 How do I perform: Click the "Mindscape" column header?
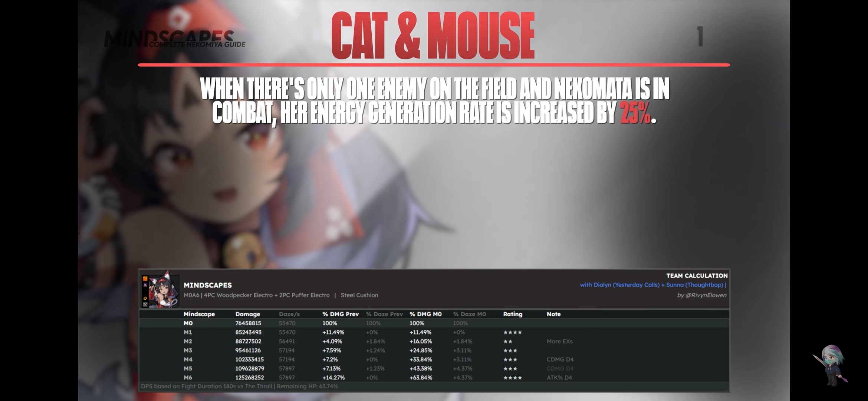coord(199,314)
